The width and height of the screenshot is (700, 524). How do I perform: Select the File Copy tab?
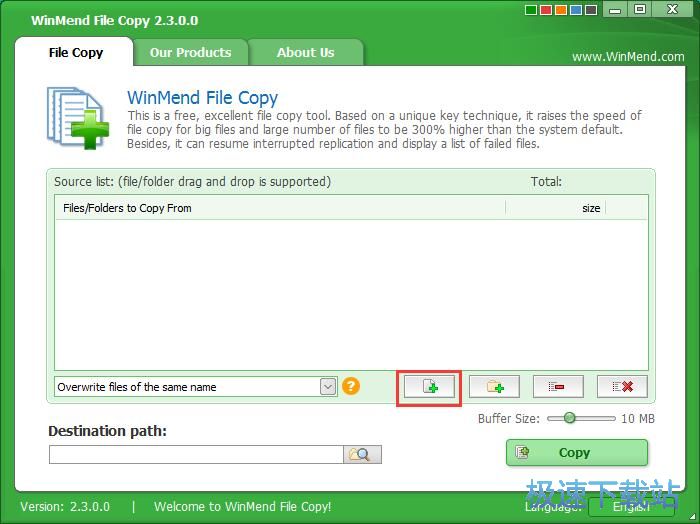pyautogui.click(x=75, y=52)
